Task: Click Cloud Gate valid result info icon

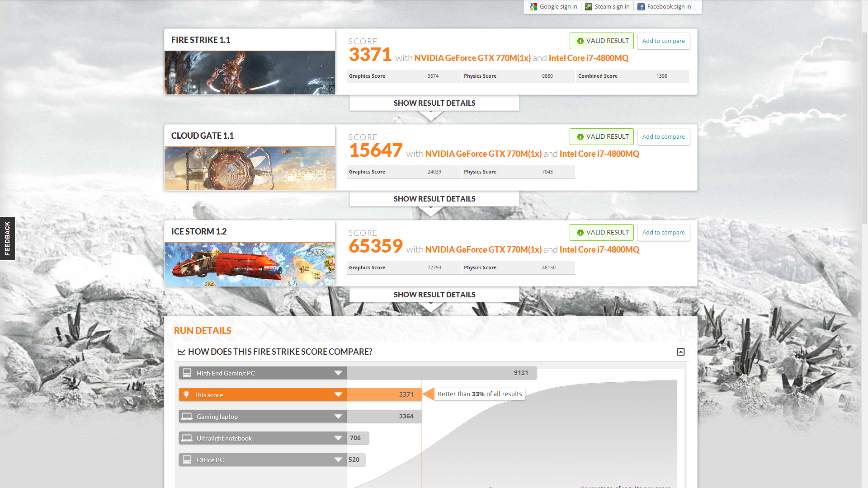Action: point(580,137)
